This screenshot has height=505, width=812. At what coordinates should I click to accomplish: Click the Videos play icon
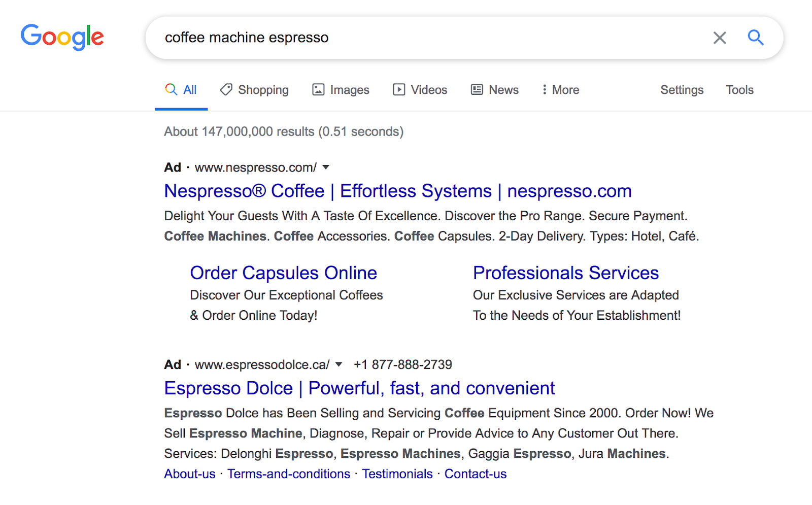[399, 90]
